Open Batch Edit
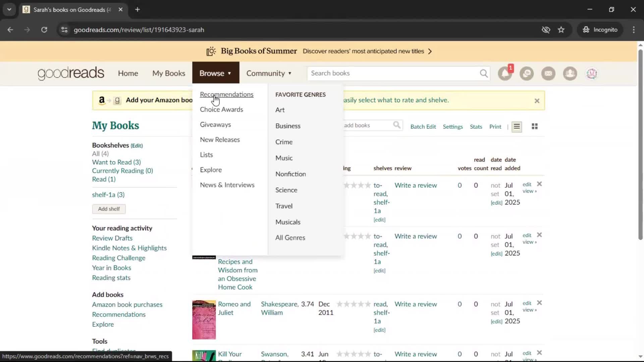The image size is (644, 362). tap(423, 127)
